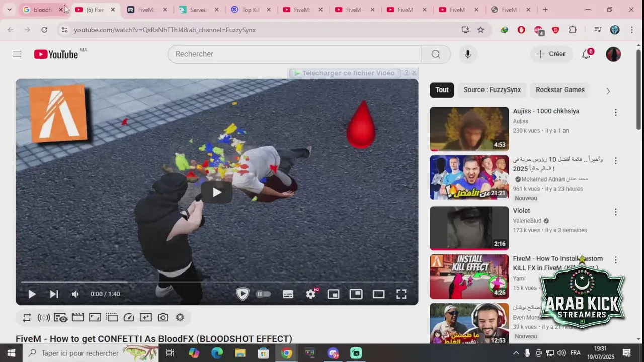The width and height of the screenshot is (644, 362).
Task: Click the cinema clapperboard icon under video
Action: pos(77,317)
